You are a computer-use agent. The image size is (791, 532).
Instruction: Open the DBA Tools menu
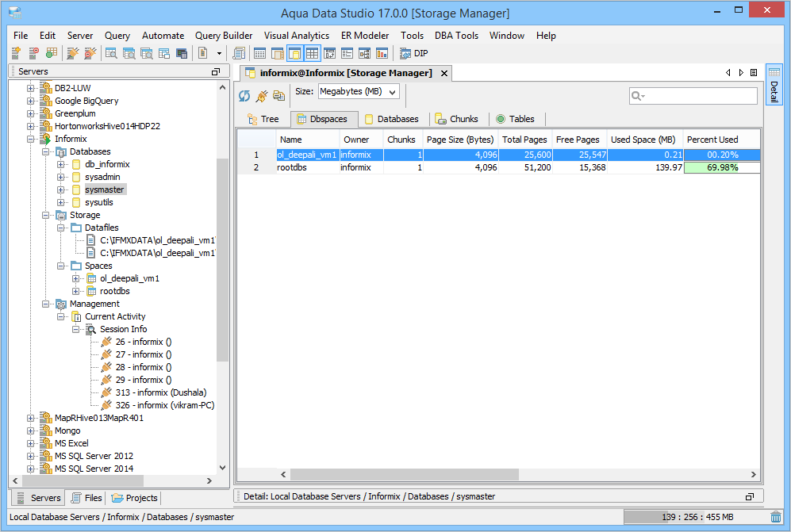point(456,36)
